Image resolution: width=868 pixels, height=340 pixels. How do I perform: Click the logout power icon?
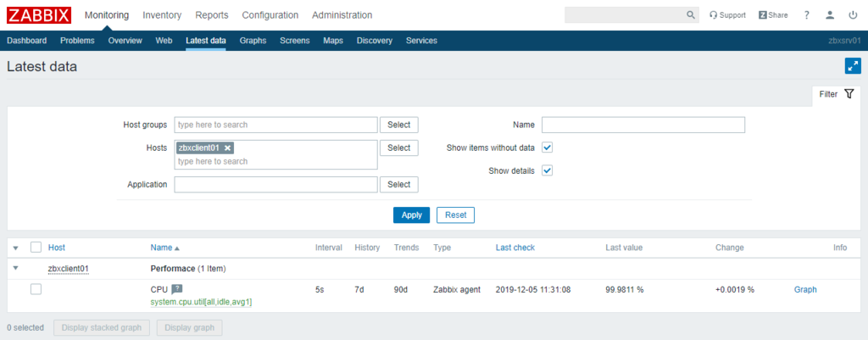tap(853, 15)
